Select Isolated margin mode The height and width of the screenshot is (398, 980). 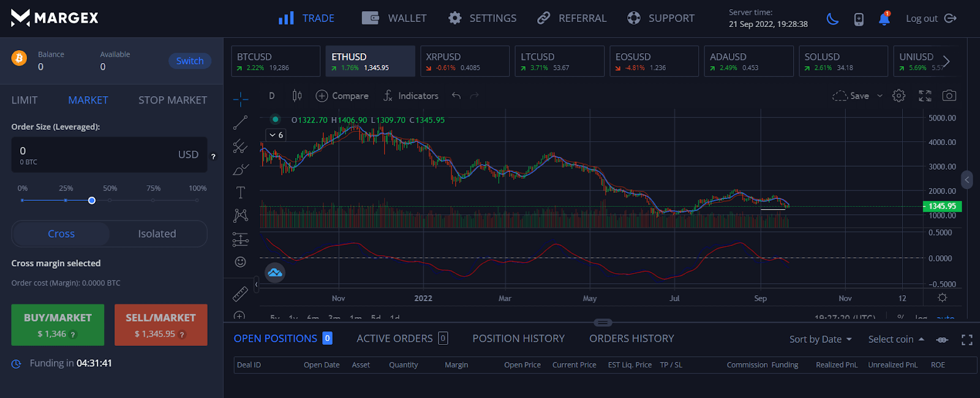[x=157, y=234]
